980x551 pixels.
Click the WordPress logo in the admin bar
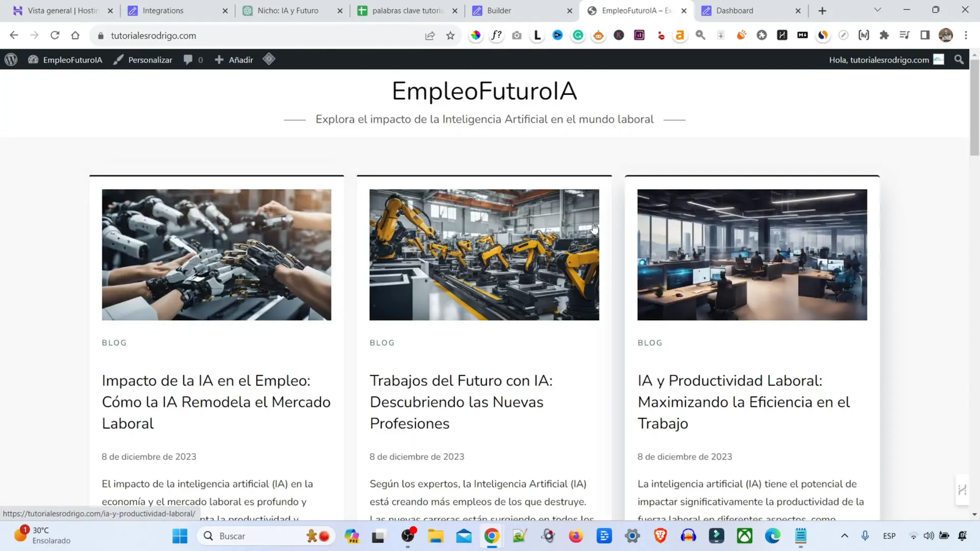[10, 59]
